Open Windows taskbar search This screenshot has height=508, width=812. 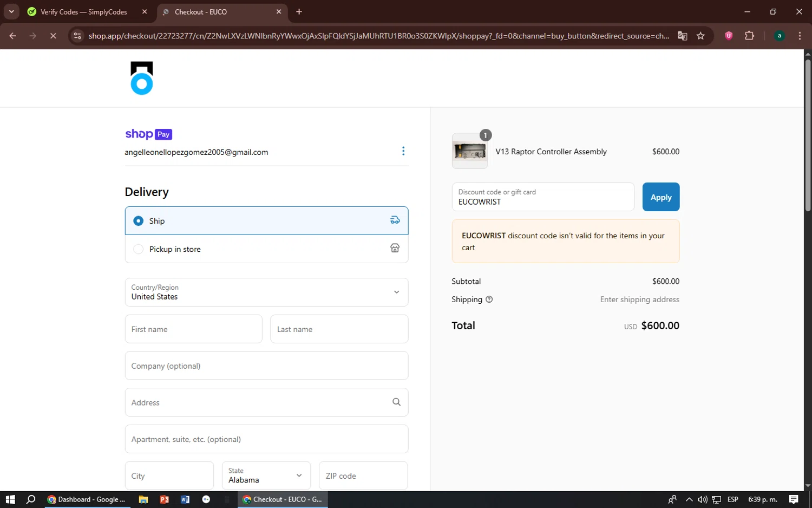[x=31, y=499]
